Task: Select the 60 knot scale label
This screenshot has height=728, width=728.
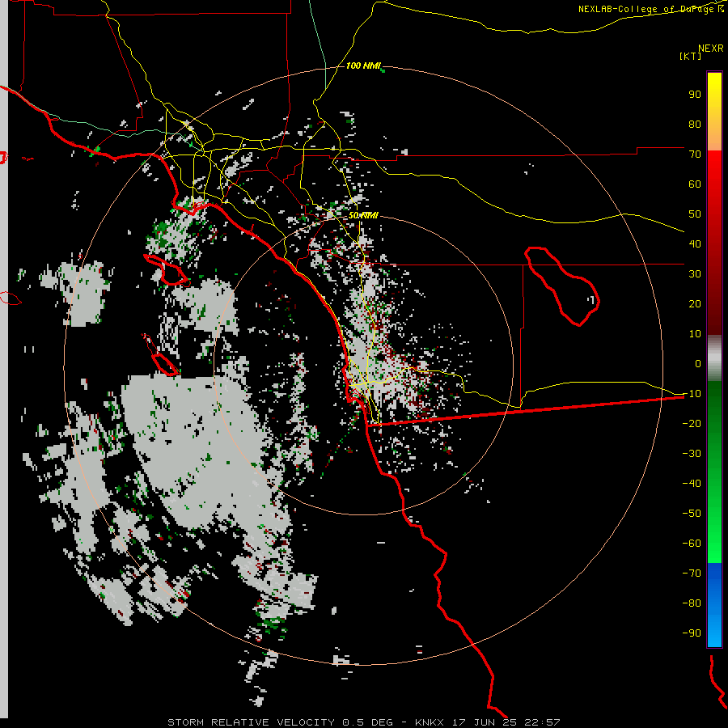Action: click(695, 184)
